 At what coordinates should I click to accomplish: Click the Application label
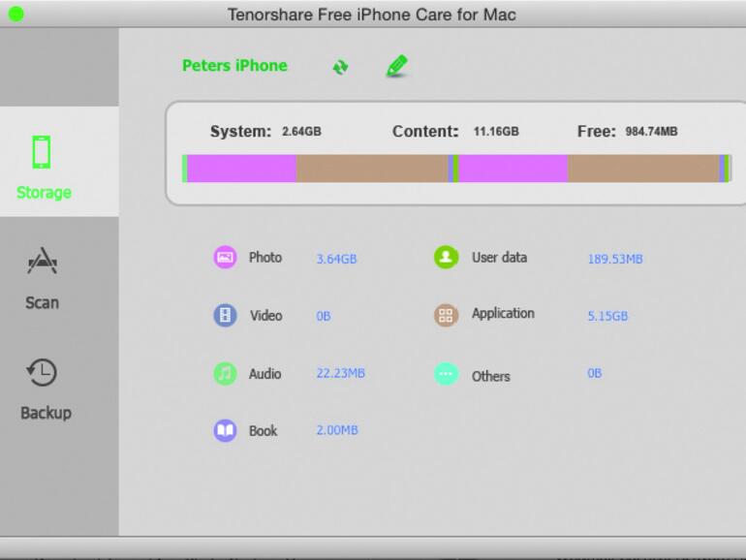(504, 314)
